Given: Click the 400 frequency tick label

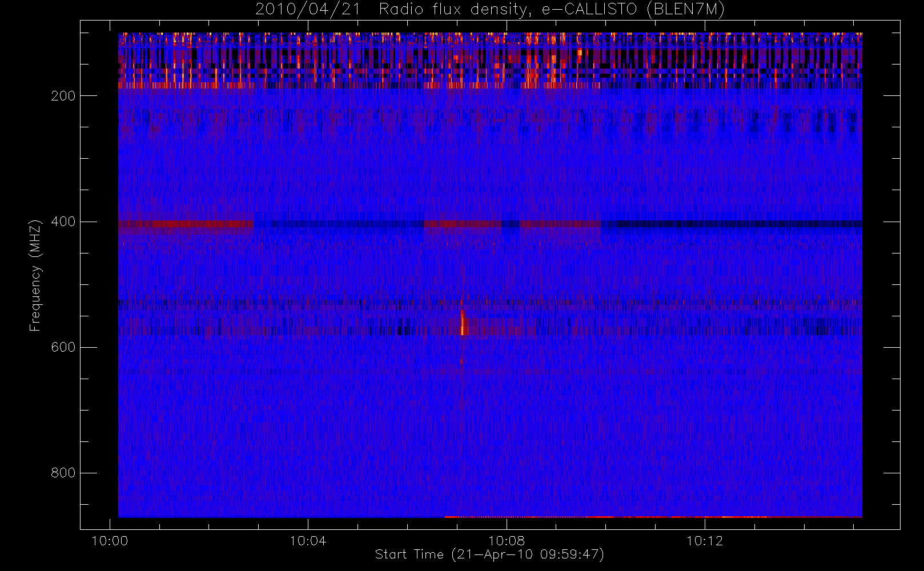Looking at the screenshot, I should point(63,222).
